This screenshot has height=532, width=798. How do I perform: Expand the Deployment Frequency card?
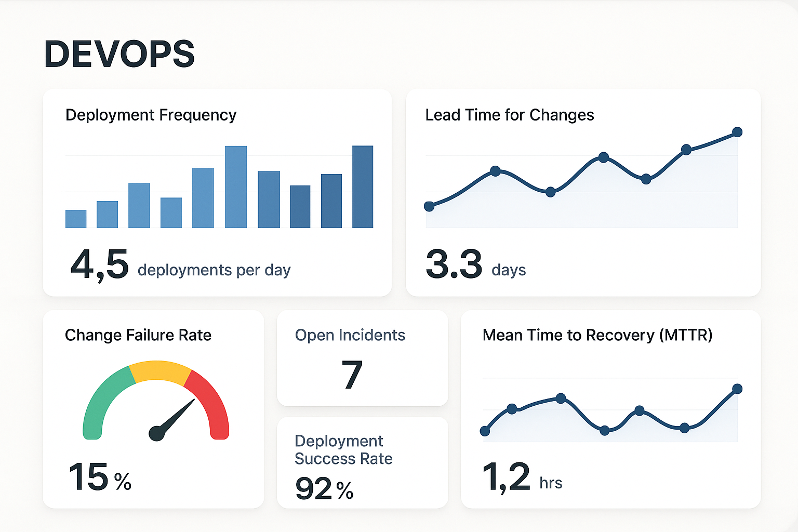pos(217,192)
